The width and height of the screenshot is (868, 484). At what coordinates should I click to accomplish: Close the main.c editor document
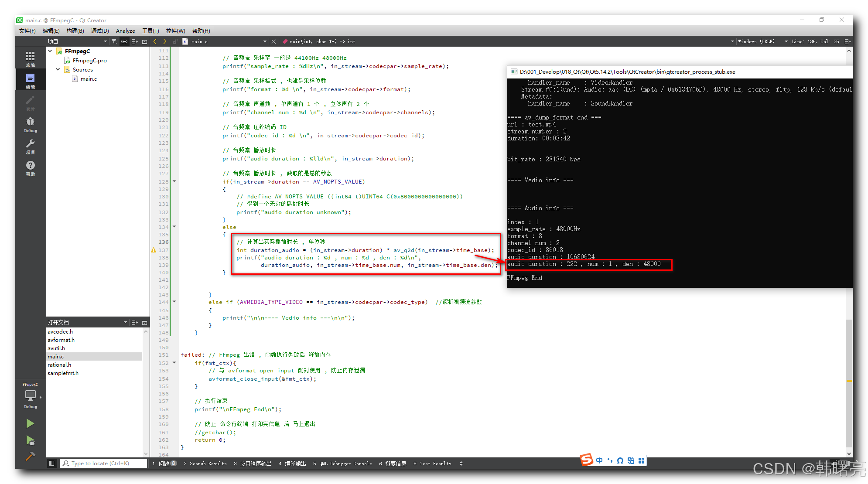pyautogui.click(x=273, y=41)
